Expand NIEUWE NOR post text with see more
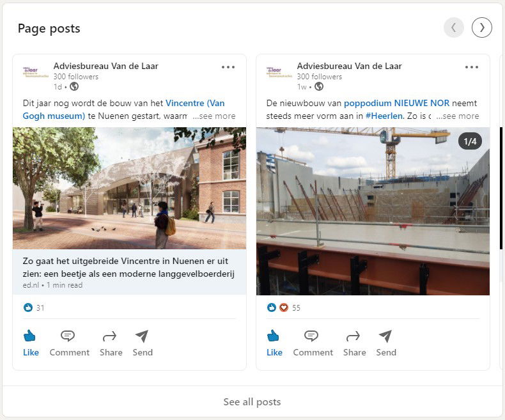 coord(458,116)
